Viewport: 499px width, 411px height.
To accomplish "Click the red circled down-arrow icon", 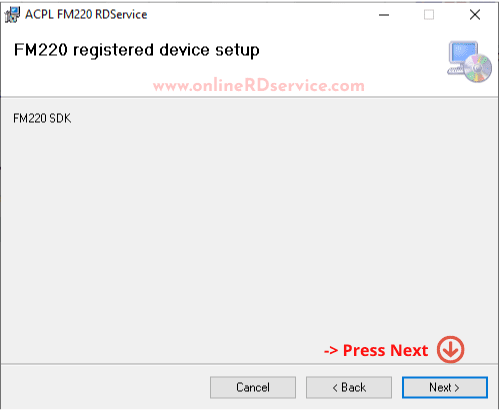I will [451, 349].
